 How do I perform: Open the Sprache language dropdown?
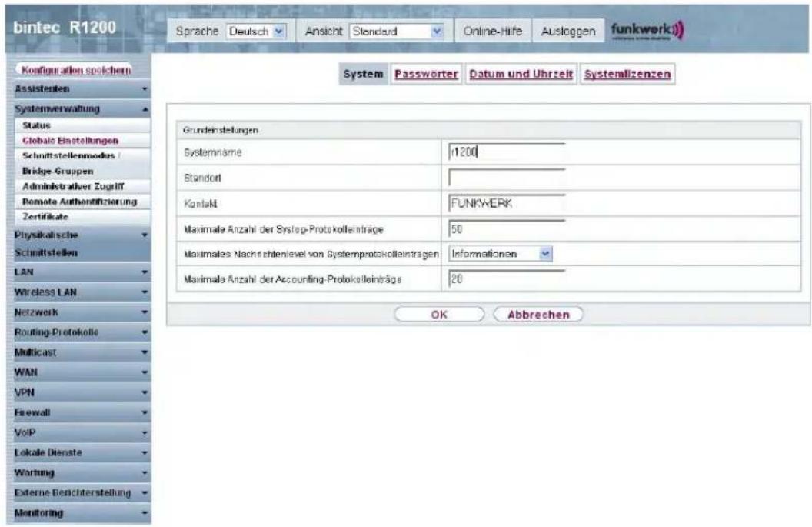(256, 32)
